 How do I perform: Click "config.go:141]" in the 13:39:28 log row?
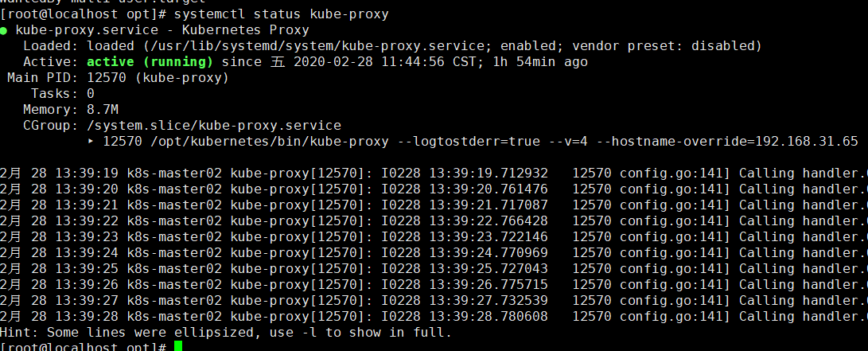[x=675, y=318]
